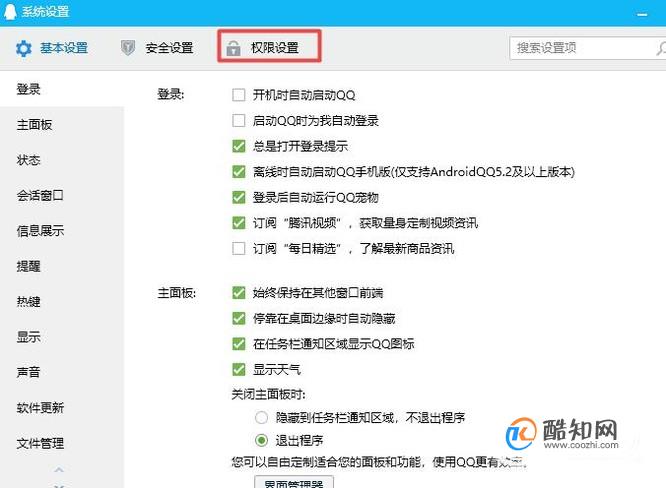
Task: Uncheck the 订阅“腾讯视频” option
Action: [239, 223]
